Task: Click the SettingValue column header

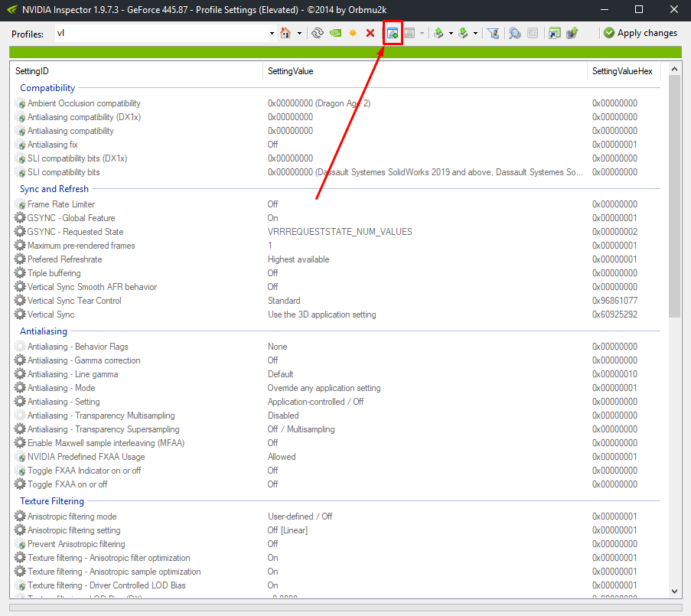Action: [x=425, y=71]
